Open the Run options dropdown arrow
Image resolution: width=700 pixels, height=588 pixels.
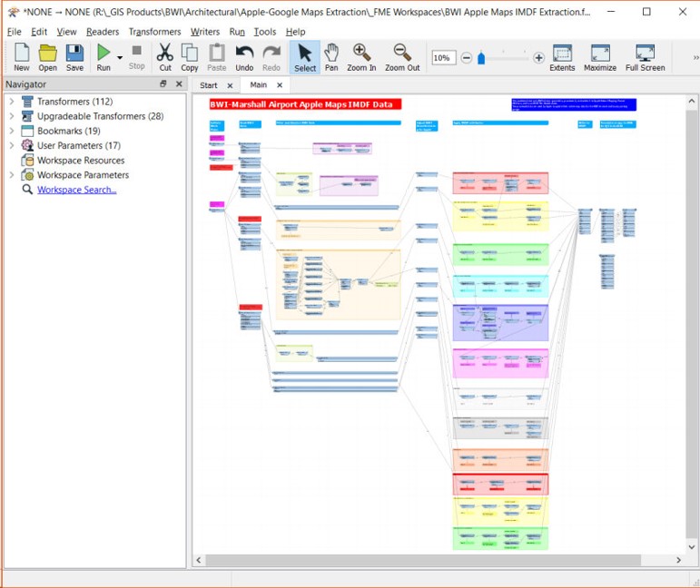[120, 57]
